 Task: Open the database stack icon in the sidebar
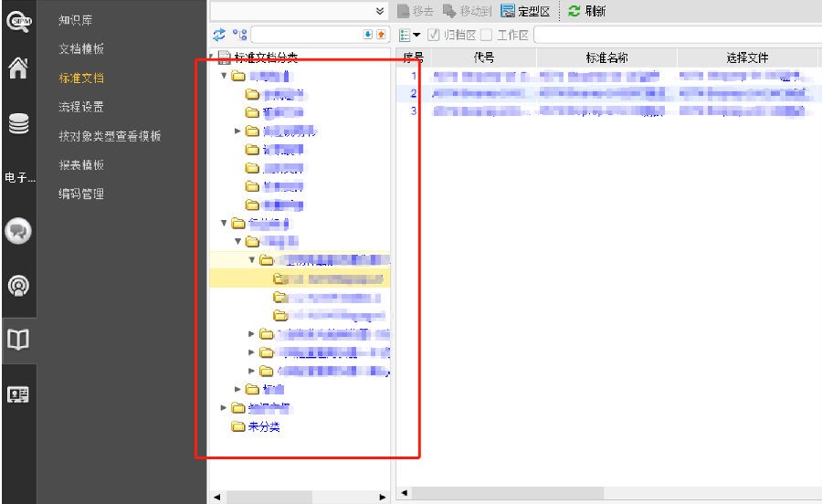click(x=17, y=124)
